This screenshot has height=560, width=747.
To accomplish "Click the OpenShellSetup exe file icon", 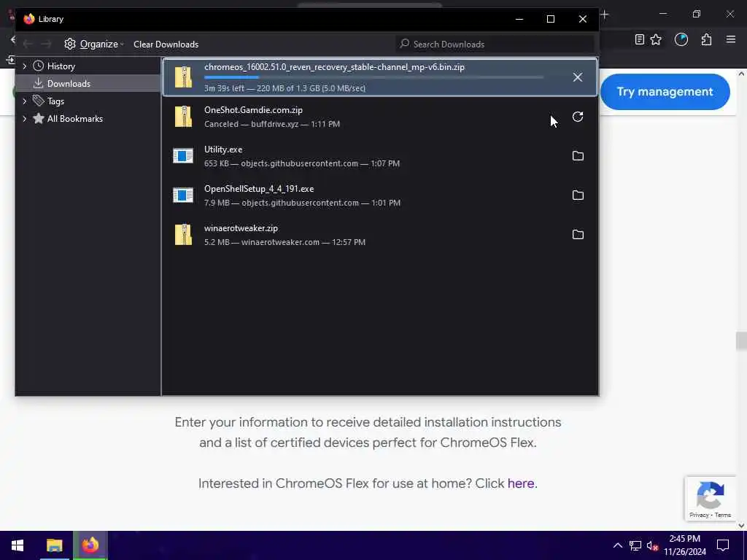I will point(183,195).
